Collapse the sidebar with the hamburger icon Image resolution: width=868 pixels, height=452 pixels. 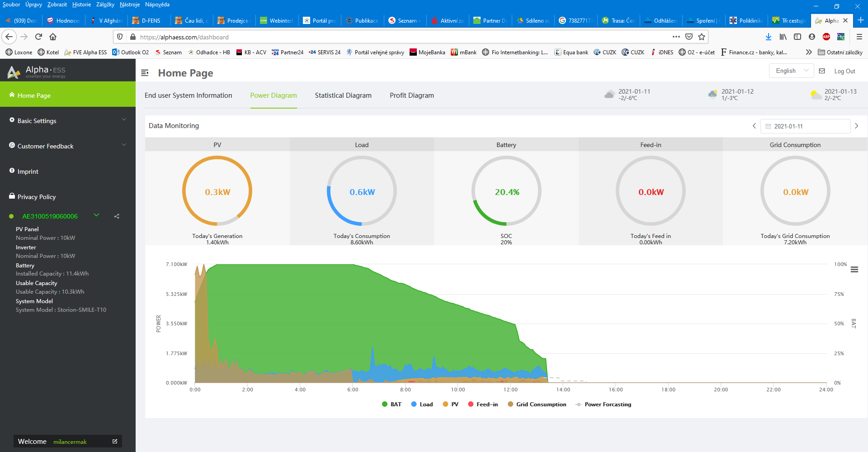pos(145,73)
